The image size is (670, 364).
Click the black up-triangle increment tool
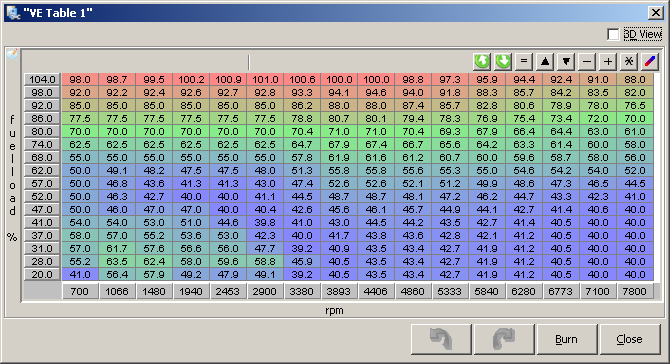[545, 62]
